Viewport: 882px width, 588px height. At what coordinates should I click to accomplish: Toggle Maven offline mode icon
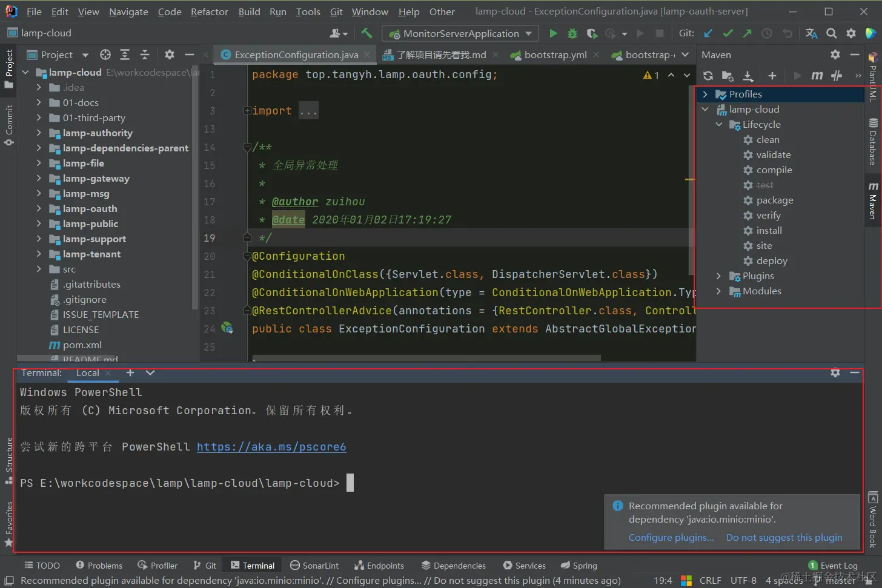click(837, 76)
